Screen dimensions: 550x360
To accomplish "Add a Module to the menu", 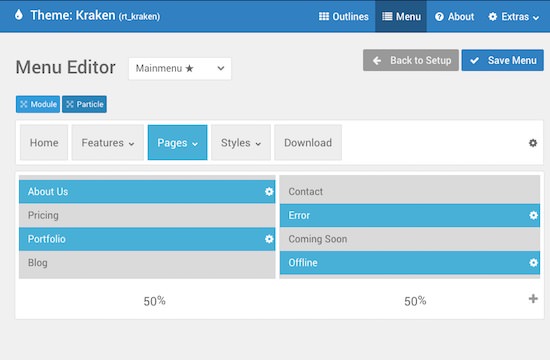I will tap(38, 104).
